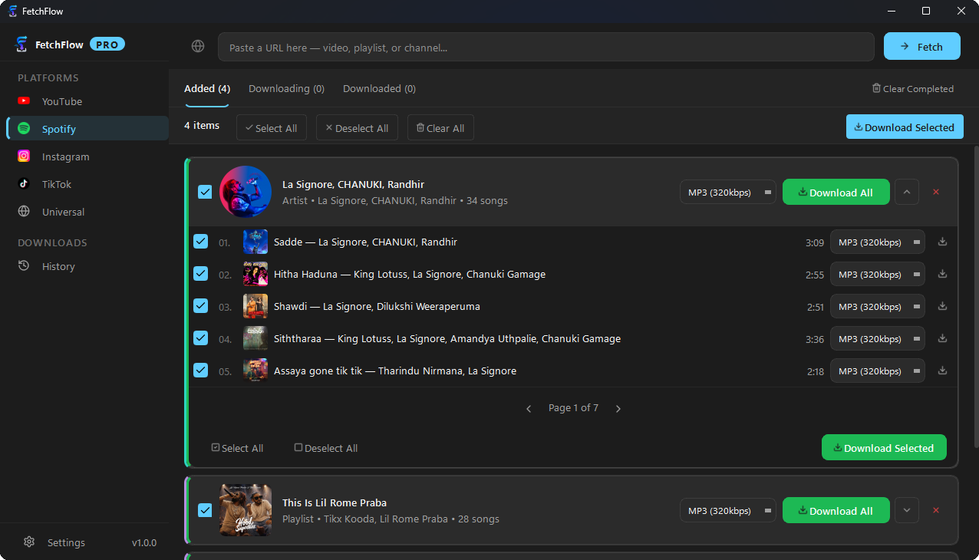
Task: Click Clear Completed
Action: 913,89
